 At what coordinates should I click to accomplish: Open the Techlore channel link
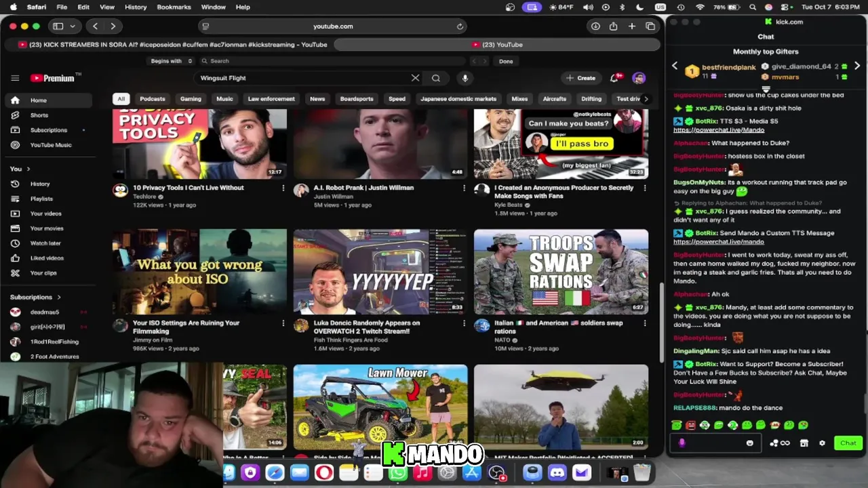(x=144, y=197)
